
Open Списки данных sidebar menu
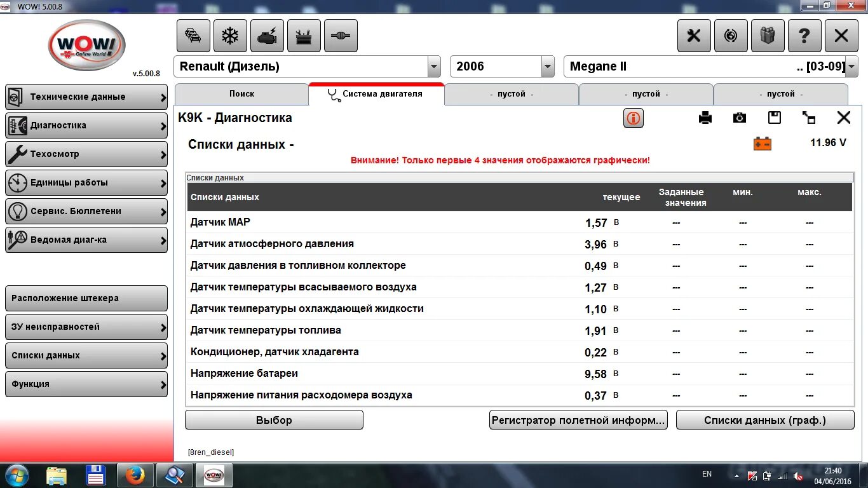(86, 356)
